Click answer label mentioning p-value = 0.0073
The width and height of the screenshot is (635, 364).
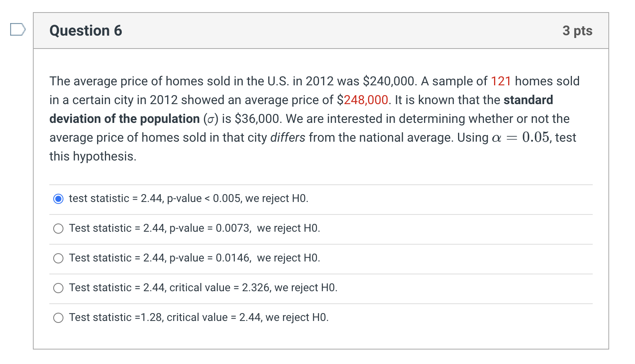[x=195, y=228]
